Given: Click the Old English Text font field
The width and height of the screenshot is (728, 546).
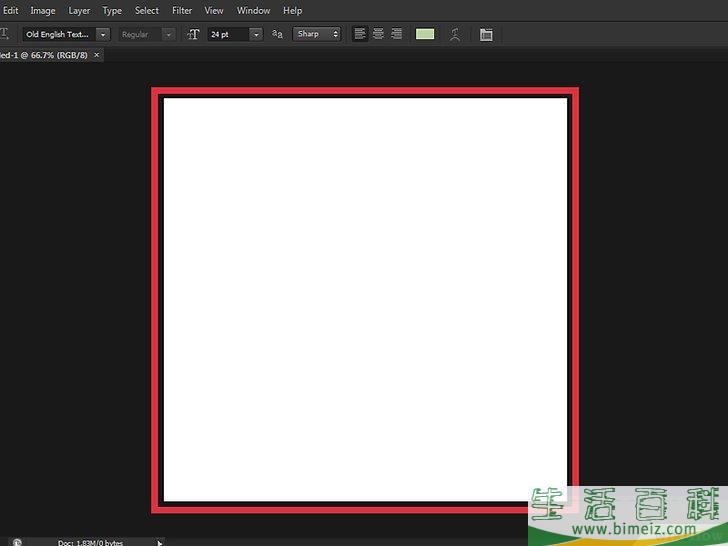Looking at the screenshot, I should 59,34.
